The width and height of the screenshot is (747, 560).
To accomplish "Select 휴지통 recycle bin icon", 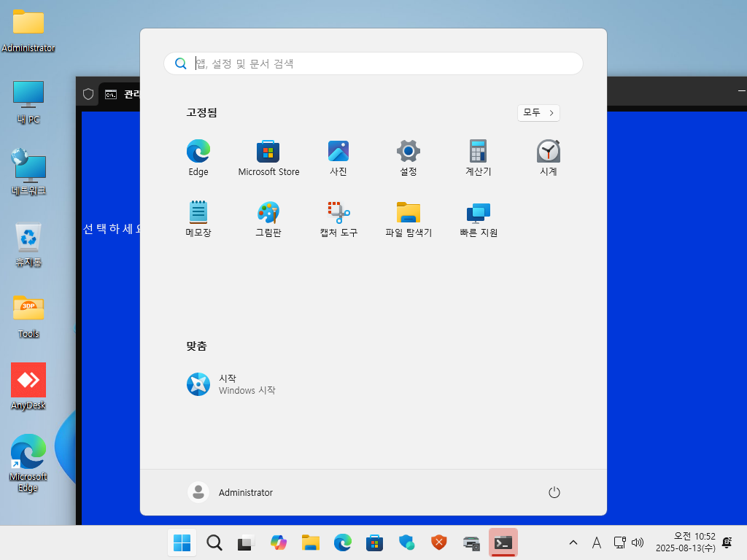I will pos(28,245).
